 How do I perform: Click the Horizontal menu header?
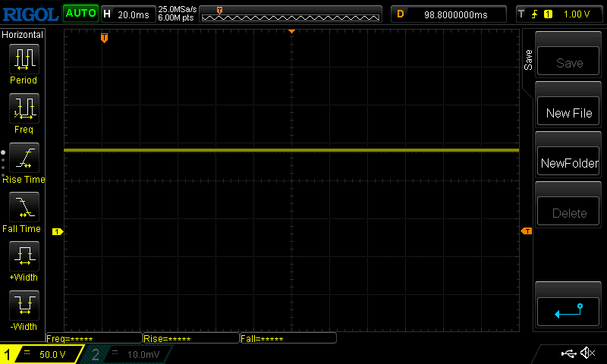(23, 35)
